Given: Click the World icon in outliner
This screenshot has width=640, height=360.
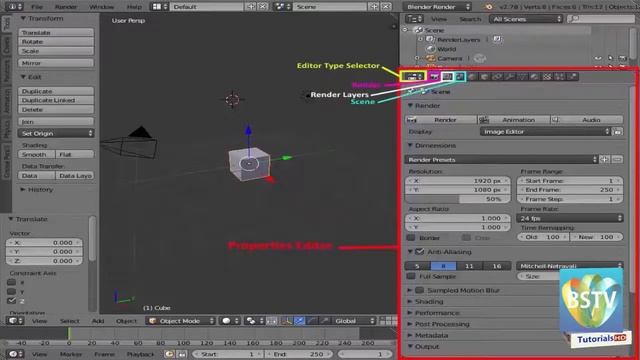Looking at the screenshot, I should (x=430, y=49).
